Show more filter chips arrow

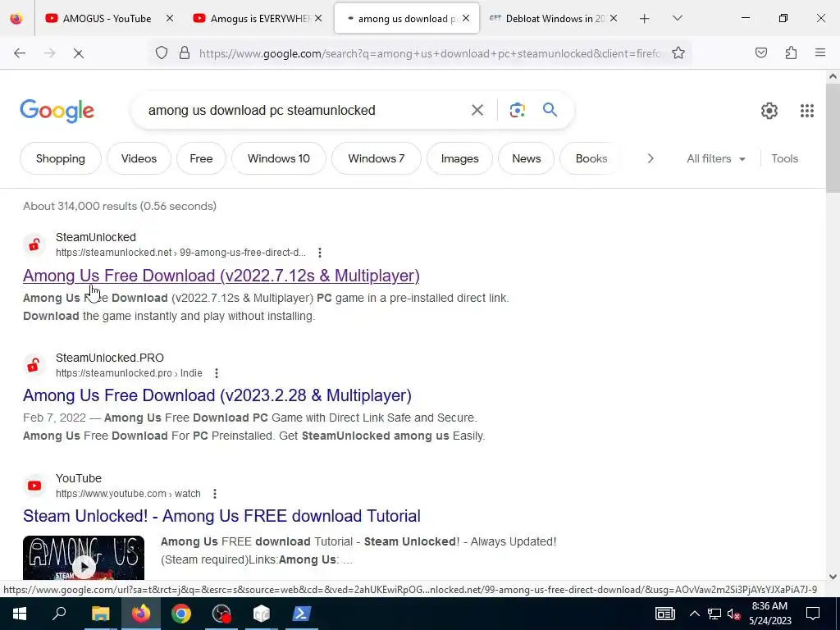click(651, 158)
